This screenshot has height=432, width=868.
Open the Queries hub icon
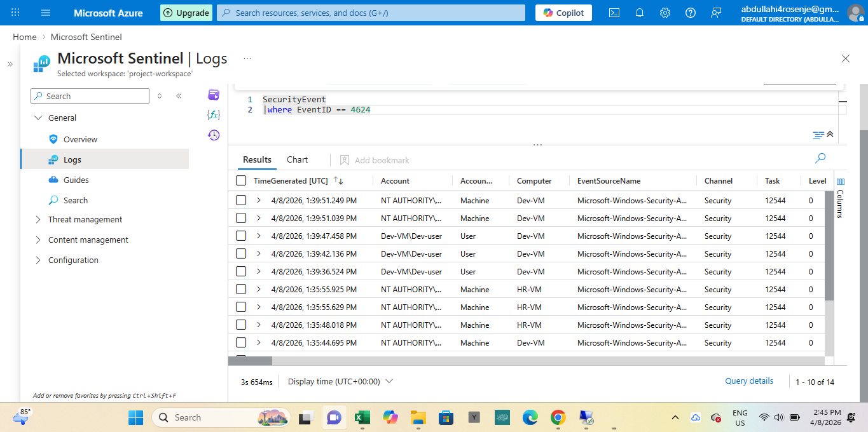(214, 95)
